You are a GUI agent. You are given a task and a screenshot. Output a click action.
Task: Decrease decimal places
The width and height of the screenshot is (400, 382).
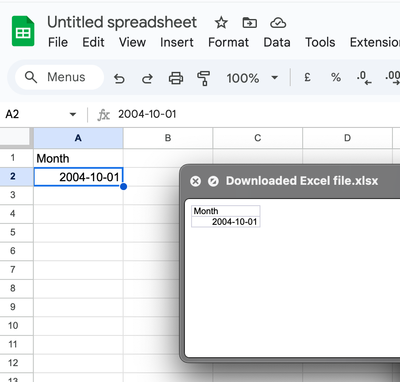(x=363, y=78)
